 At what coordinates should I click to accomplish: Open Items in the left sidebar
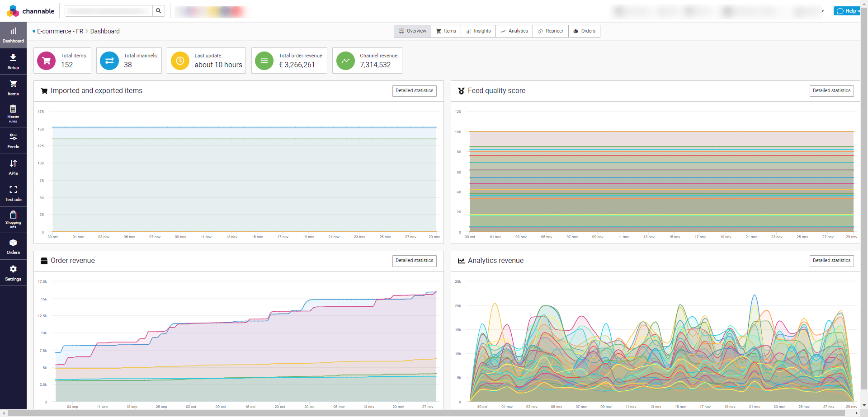tap(13, 88)
